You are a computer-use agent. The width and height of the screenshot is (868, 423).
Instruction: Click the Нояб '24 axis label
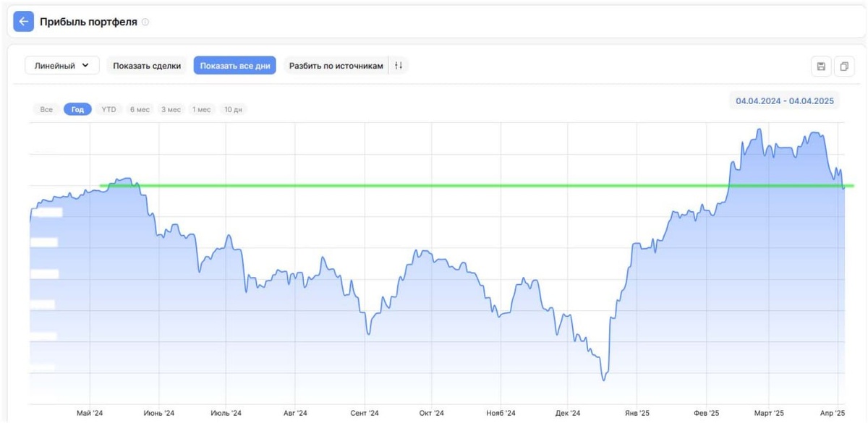click(x=501, y=413)
